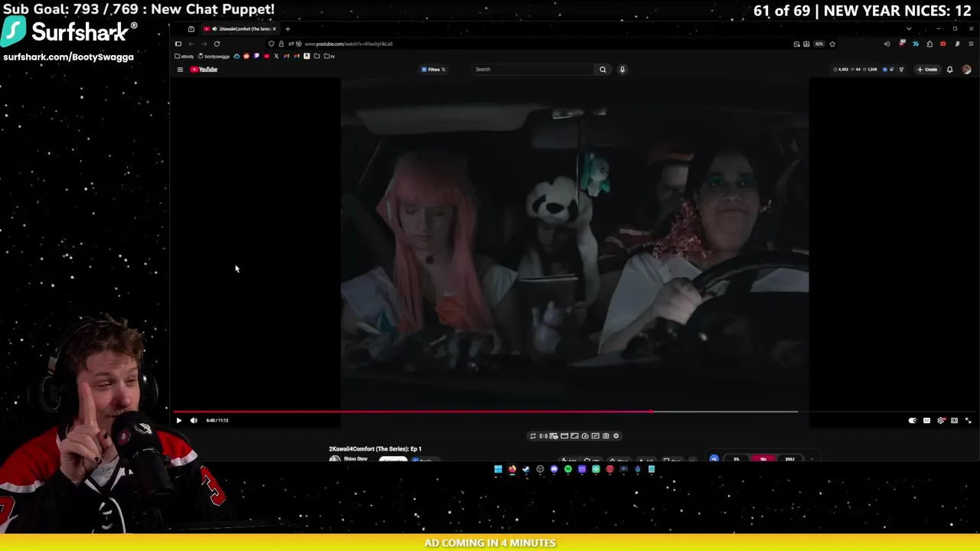The image size is (980, 551).
Task: Play the paused YouTube video
Action: (x=178, y=420)
